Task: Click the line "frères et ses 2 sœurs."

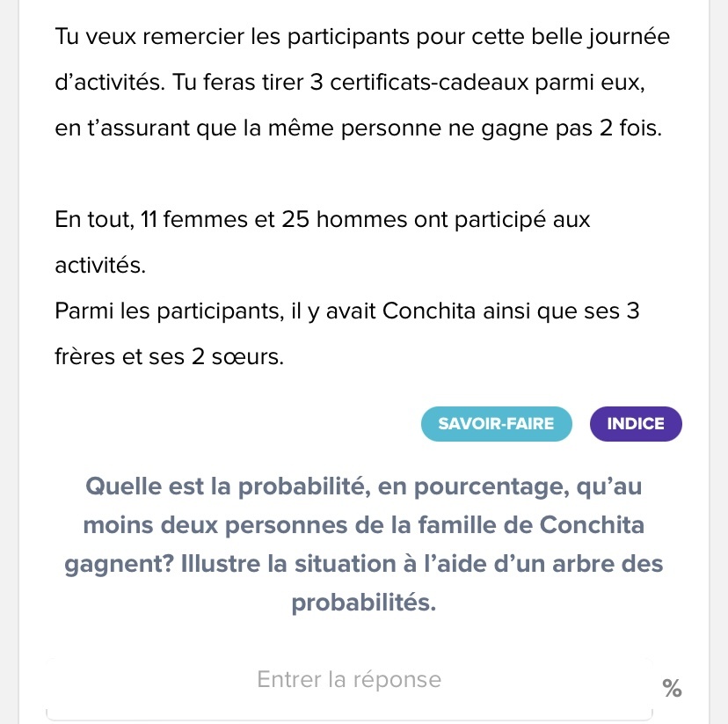Action: click(170, 357)
